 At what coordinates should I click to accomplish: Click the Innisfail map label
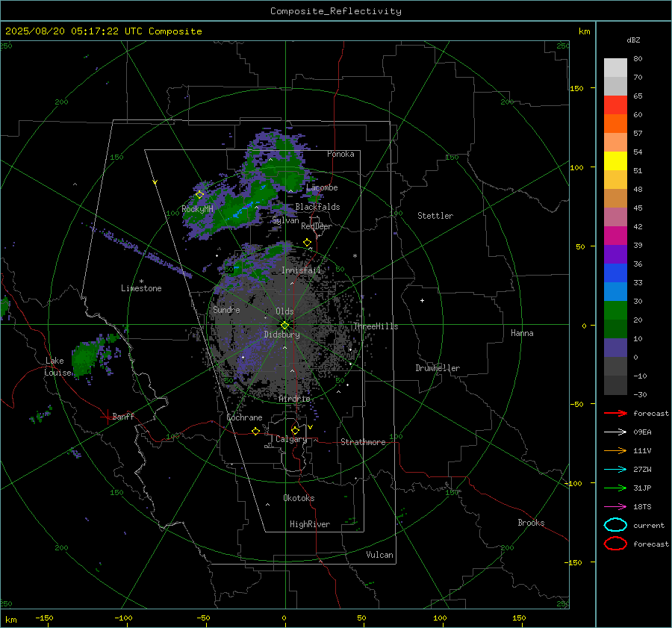(301, 270)
